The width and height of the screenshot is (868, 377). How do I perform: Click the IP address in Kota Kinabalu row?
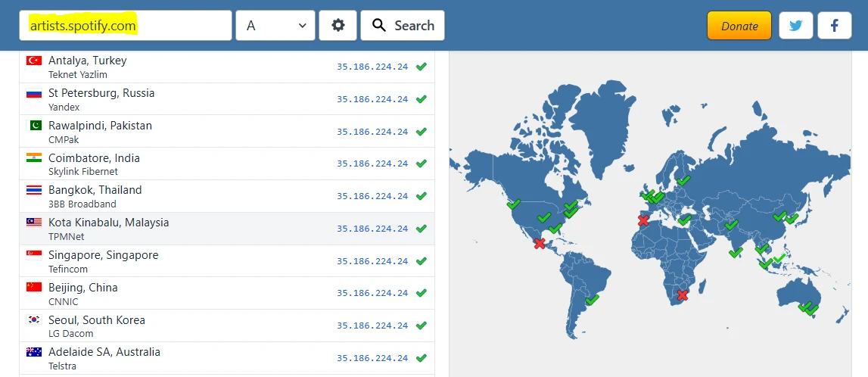click(x=372, y=229)
